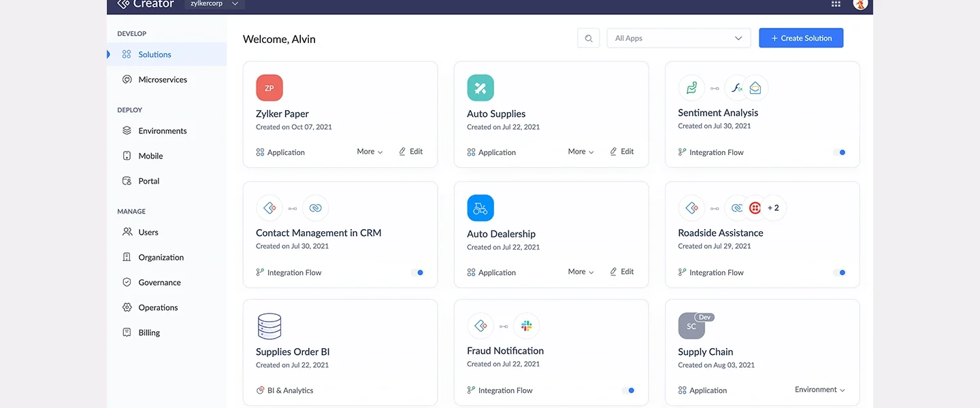Click the Create Solution button
This screenshot has width=980, height=408.
coord(801,39)
